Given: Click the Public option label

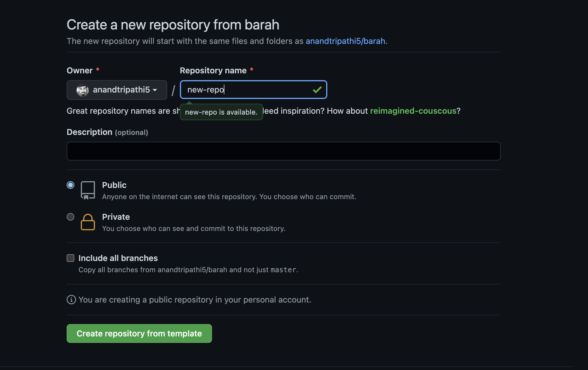Looking at the screenshot, I should tap(114, 185).
